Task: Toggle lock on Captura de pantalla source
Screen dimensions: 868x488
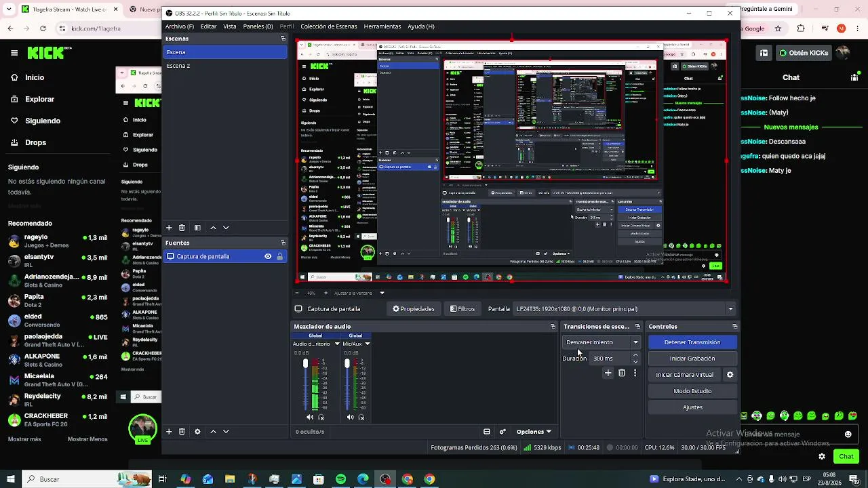Action: tap(279, 256)
